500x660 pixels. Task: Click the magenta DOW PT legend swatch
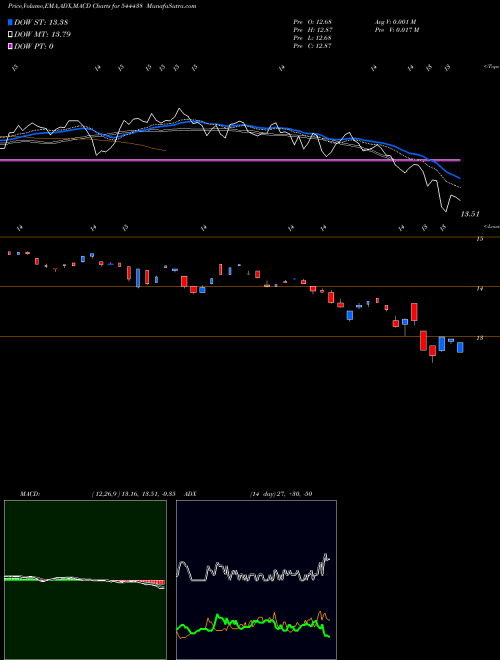10,46
